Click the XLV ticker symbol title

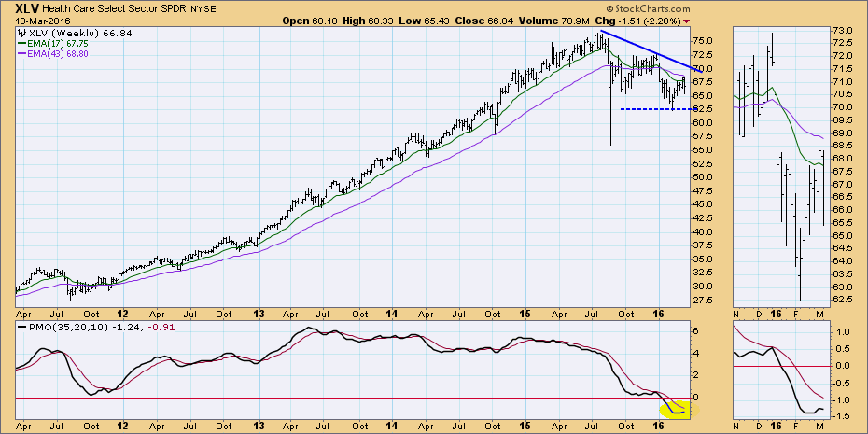[x=28, y=8]
